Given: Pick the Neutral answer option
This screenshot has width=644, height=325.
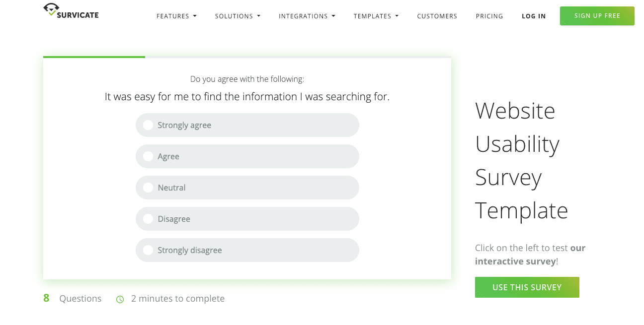Looking at the screenshot, I should (148, 188).
